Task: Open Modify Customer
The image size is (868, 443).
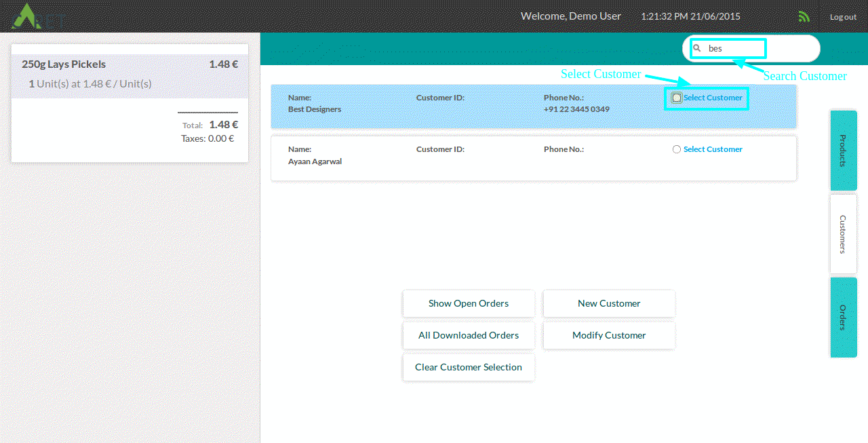Action: [608, 335]
